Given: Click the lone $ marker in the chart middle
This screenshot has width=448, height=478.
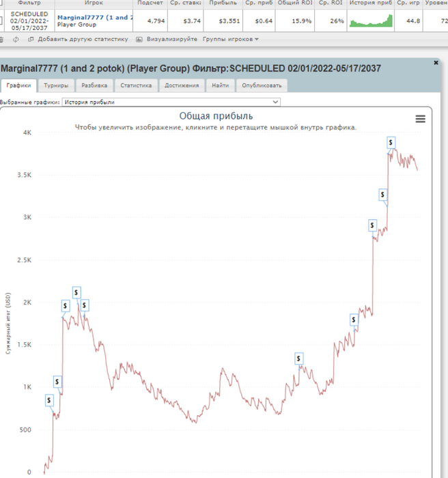Looking at the screenshot, I should (x=298, y=358).
